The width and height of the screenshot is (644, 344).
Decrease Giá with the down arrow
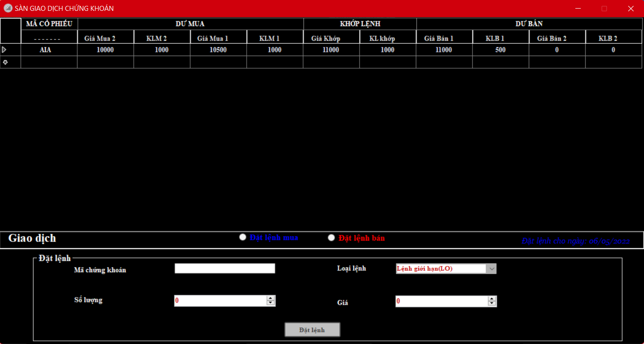point(492,303)
